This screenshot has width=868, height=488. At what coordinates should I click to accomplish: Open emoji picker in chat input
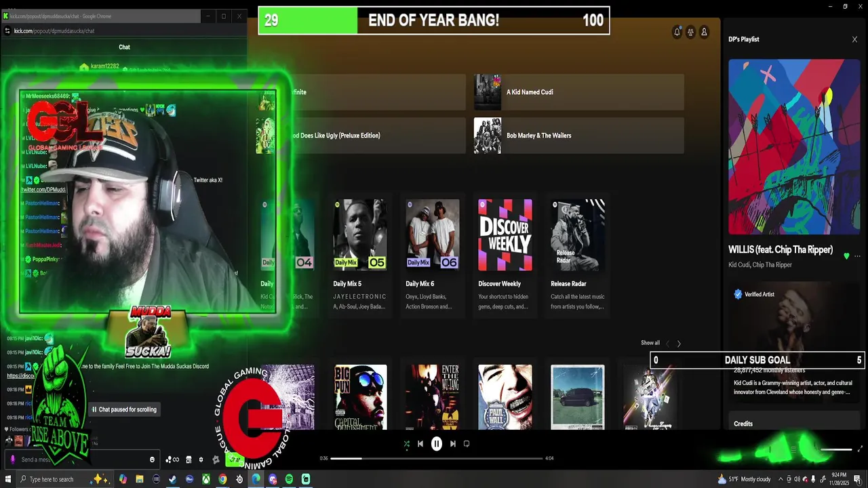coord(152,460)
